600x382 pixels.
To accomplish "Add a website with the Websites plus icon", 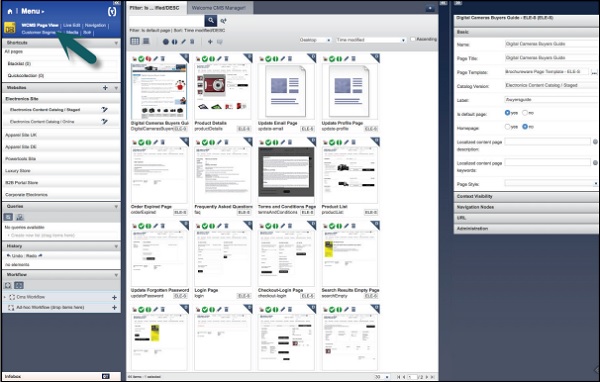I will tap(105, 88).
